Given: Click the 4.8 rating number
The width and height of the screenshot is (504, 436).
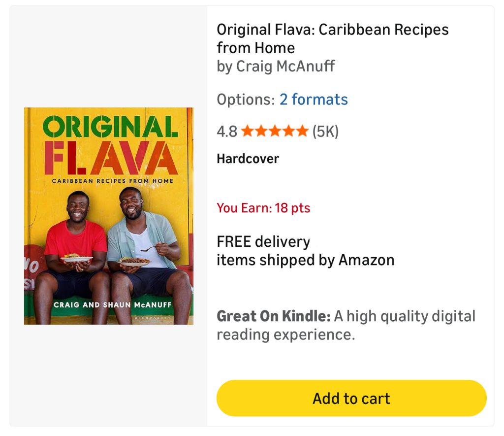Looking at the screenshot, I should [227, 132].
